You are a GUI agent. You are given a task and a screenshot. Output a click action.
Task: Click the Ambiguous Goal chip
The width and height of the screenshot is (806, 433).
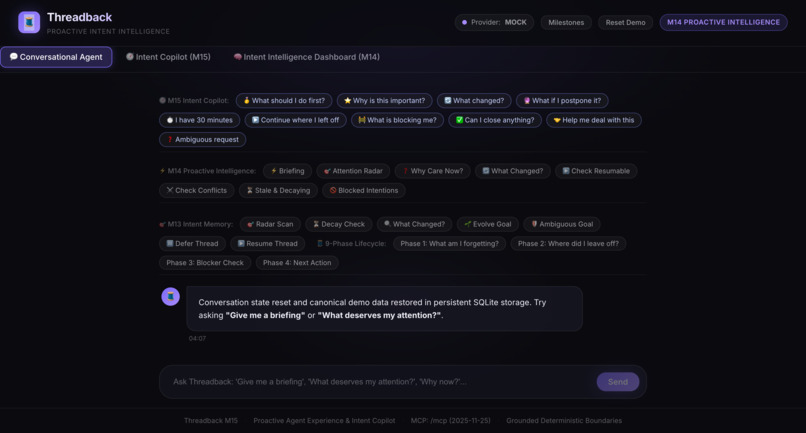562,224
